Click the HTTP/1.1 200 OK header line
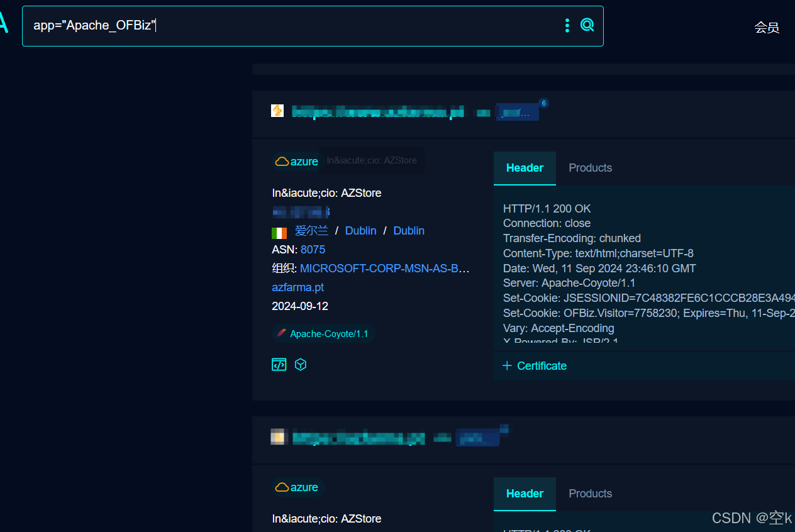The height and width of the screenshot is (532, 795). [x=547, y=209]
